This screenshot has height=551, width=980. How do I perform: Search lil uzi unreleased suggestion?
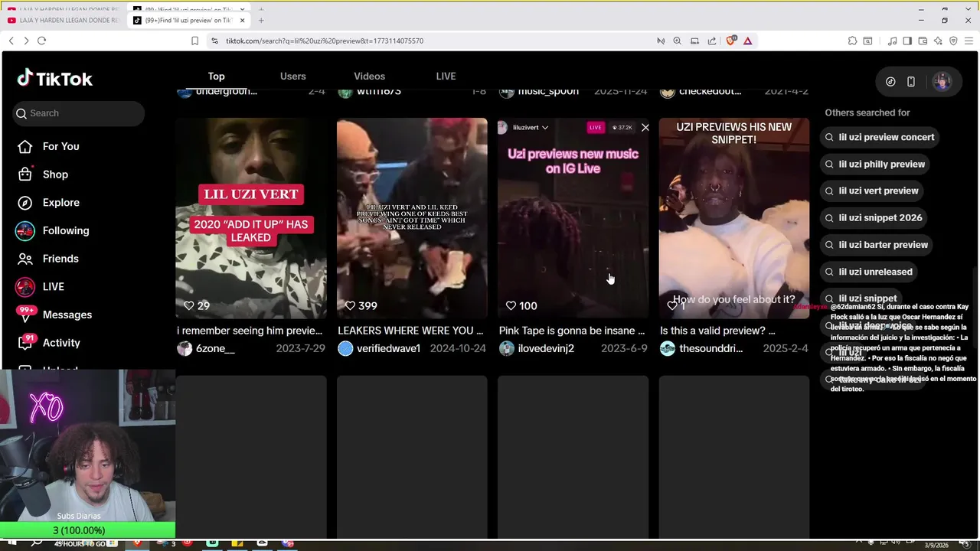click(x=868, y=272)
